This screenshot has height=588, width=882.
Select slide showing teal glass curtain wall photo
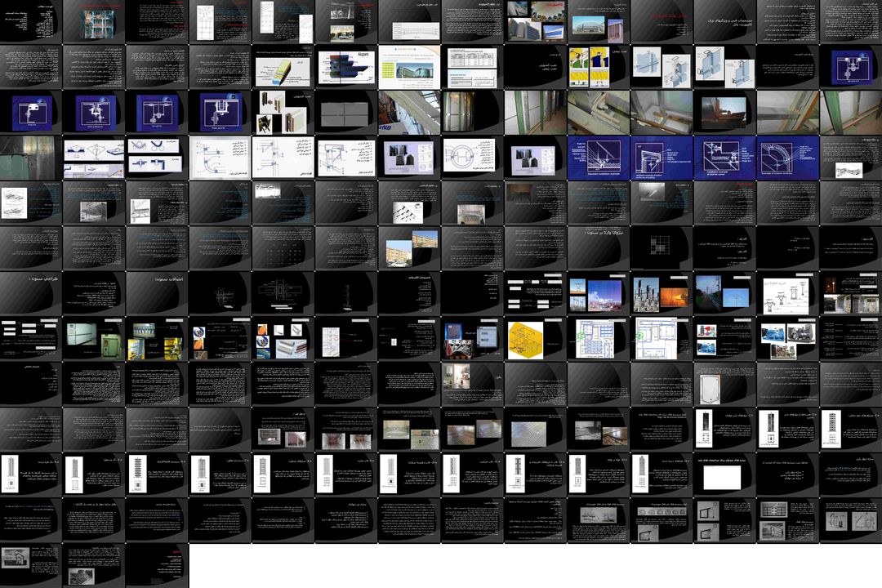(x=94, y=21)
